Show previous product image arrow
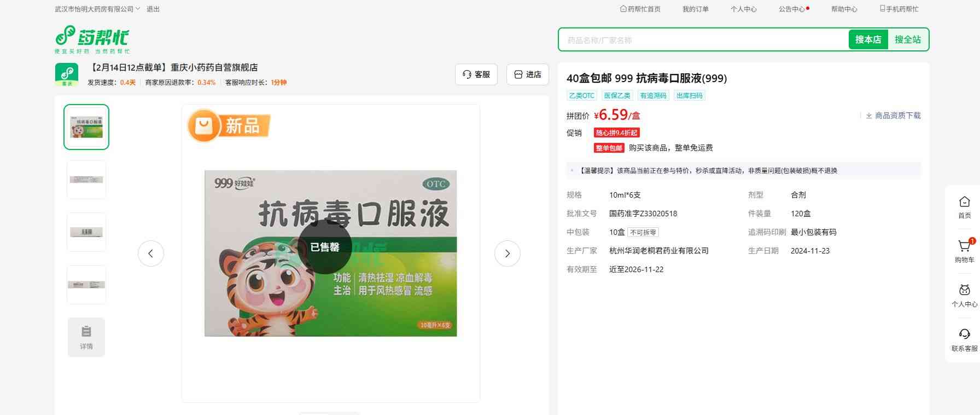The width and height of the screenshot is (980, 415). [x=151, y=253]
